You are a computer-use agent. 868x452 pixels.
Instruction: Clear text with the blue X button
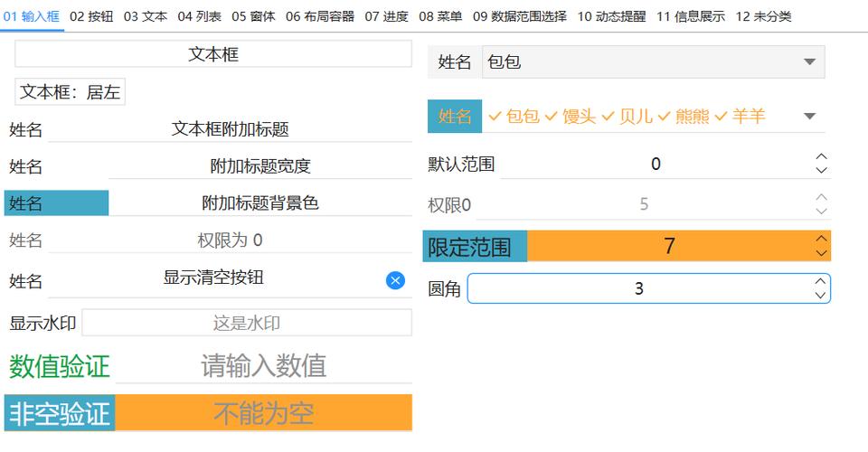point(395,280)
